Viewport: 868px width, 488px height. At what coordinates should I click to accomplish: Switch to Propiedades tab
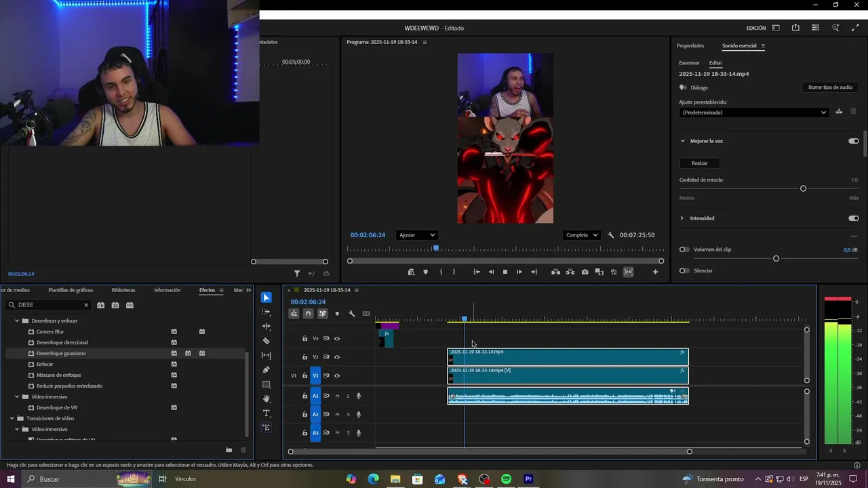click(x=690, y=45)
